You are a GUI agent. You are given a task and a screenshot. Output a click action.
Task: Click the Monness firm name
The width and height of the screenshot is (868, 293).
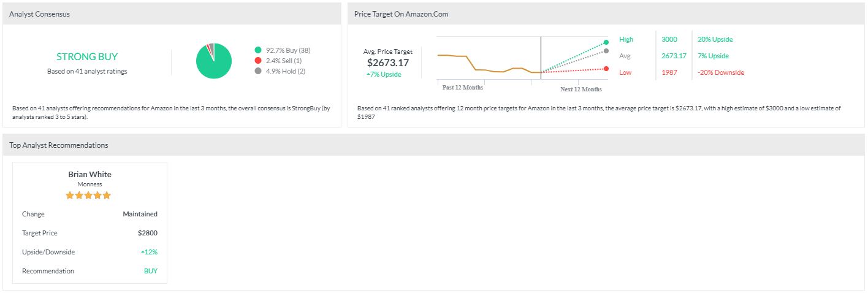[89, 184]
